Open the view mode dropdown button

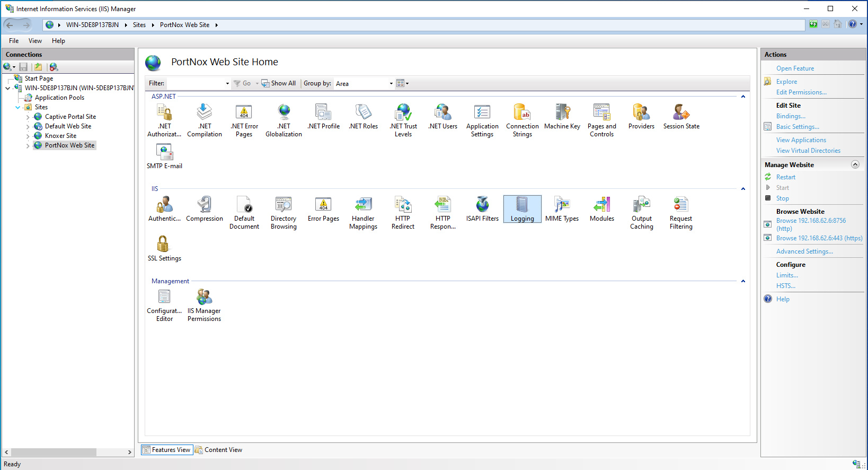pyautogui.click(x=403, y=83)
